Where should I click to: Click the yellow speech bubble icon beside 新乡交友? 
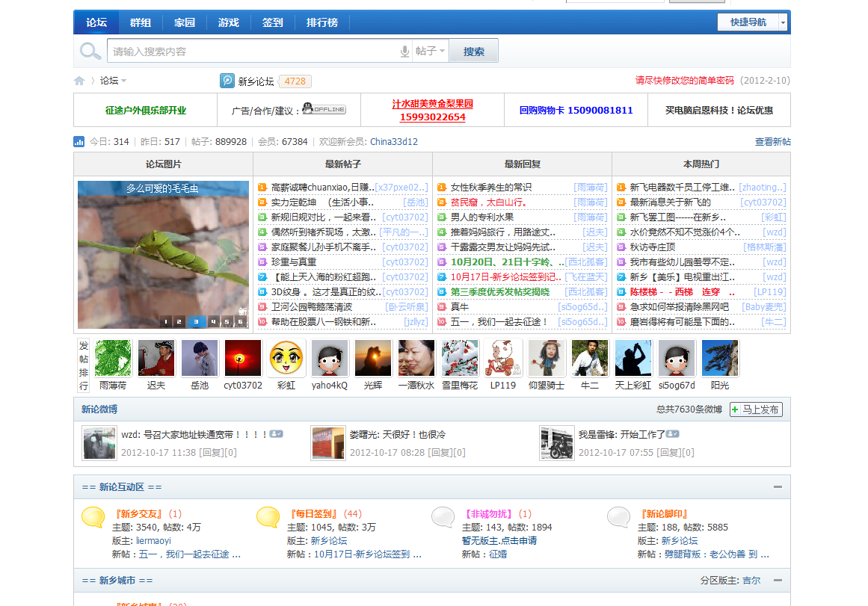92,517
